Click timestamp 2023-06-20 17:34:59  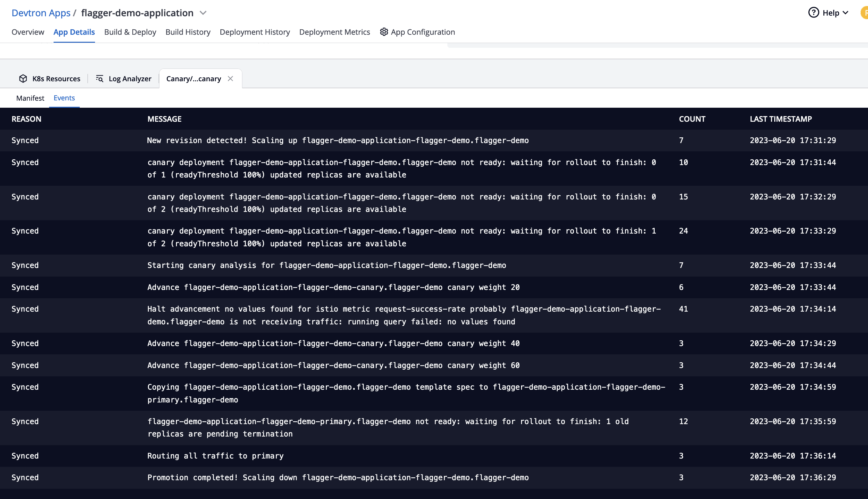tap(793, 387)
